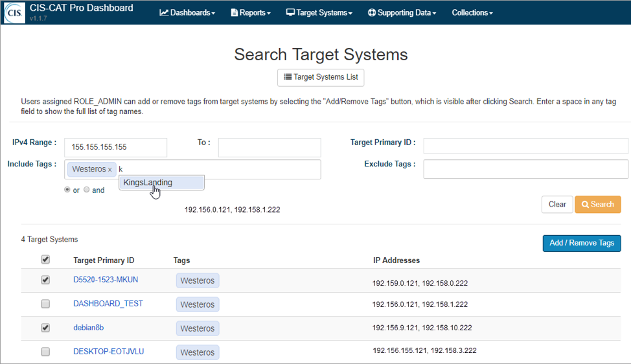Click the orange Search button
The height and width of the screenshot is (364, 631).
(x=597, y=204)
